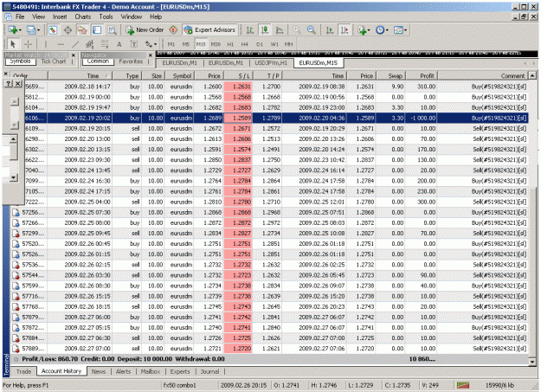Select the Fibonacci retracement tool
The image size is (541, 392).
tap(105, 44)
